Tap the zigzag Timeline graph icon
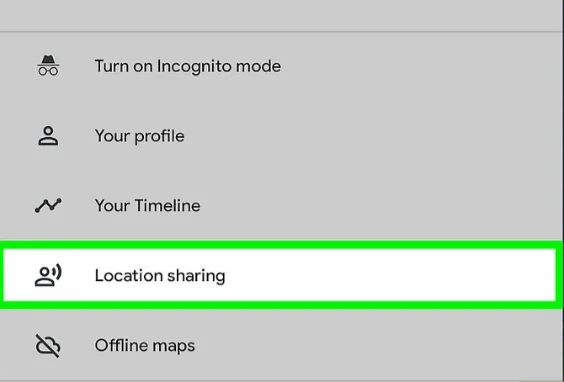564x382 pixels. (x=48, y=205)
